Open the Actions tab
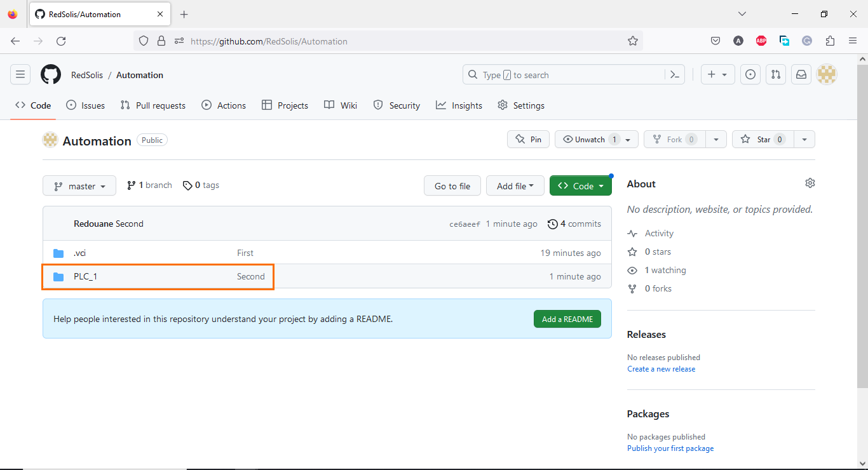The width and height of the screenshot is (868, 470). (224, 105)
